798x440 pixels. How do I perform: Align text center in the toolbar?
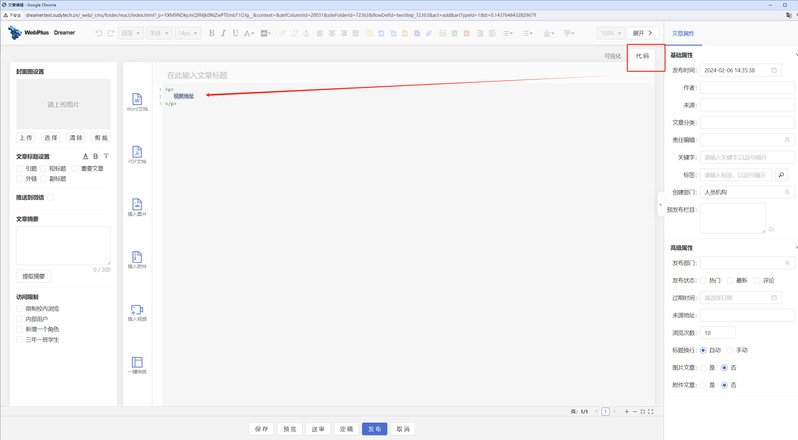click(332, 33)
